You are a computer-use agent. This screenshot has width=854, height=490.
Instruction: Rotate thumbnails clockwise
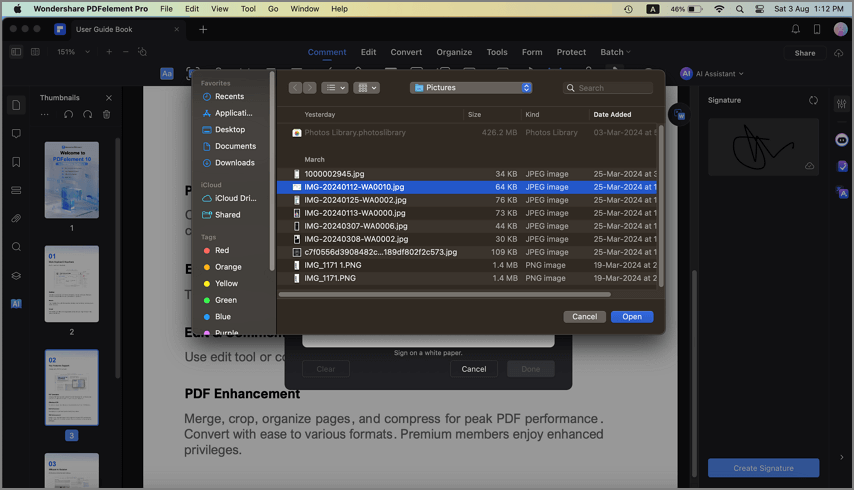coord(87,114)
